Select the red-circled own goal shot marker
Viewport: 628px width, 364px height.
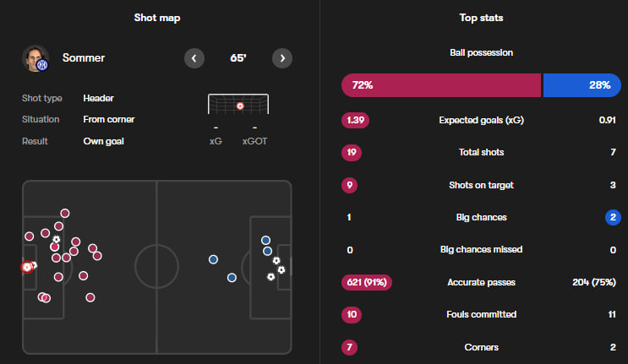pos(27,267)
